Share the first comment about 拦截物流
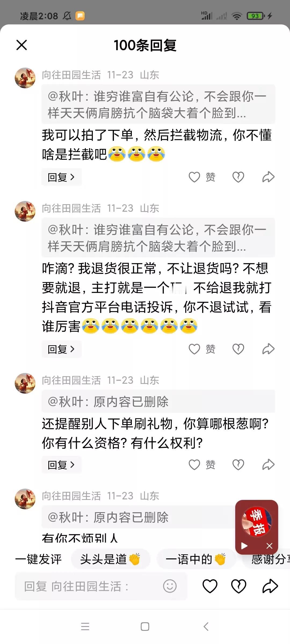The width and height of the screenshot is (290, 644). click(268, 177)
